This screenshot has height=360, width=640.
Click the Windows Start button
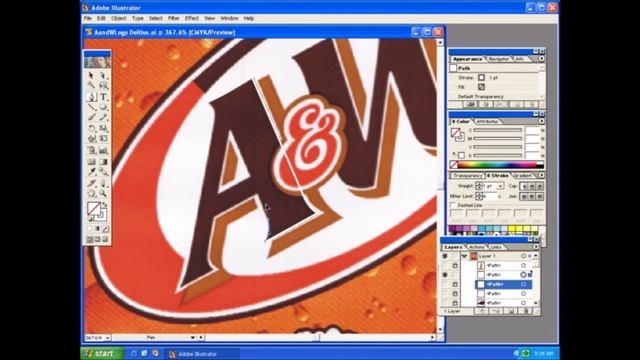click(102, 353)
